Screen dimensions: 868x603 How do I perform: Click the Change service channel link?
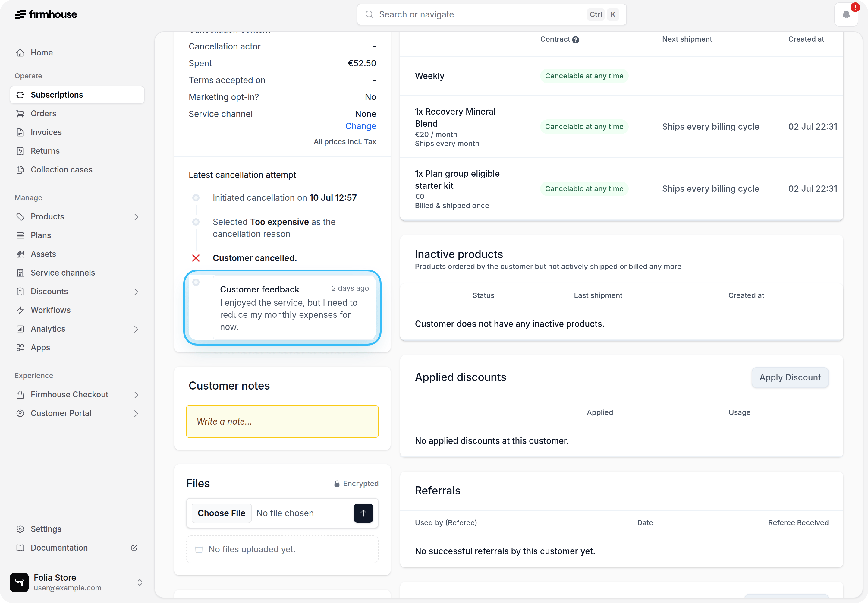(360, 126)
